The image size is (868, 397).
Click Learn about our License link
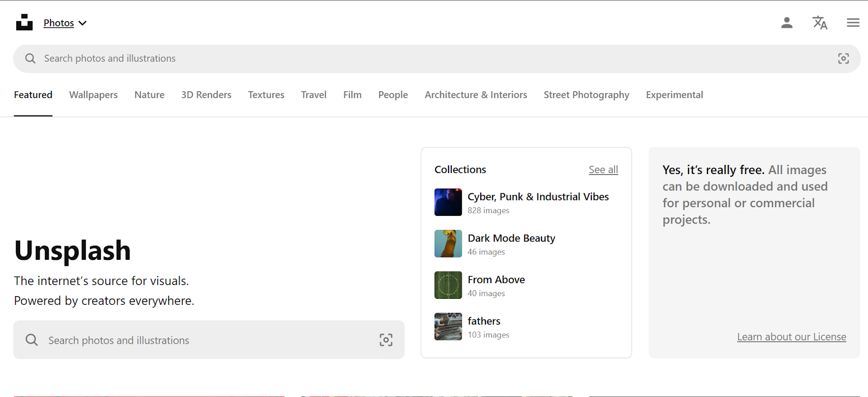coord(792,337)
